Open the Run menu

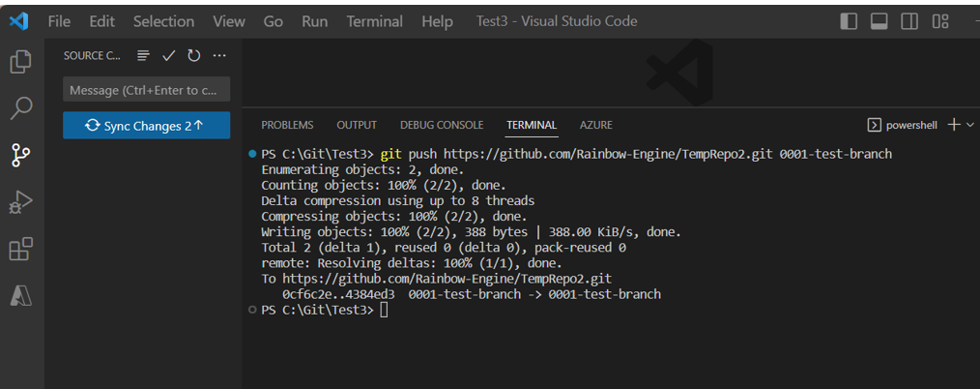pyautogui.click(x=314, y=21)
